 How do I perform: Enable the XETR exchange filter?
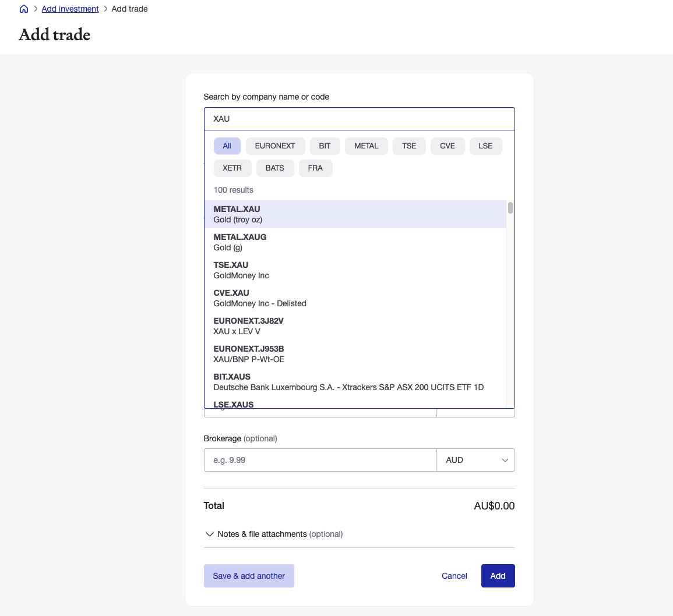point(232,168)
